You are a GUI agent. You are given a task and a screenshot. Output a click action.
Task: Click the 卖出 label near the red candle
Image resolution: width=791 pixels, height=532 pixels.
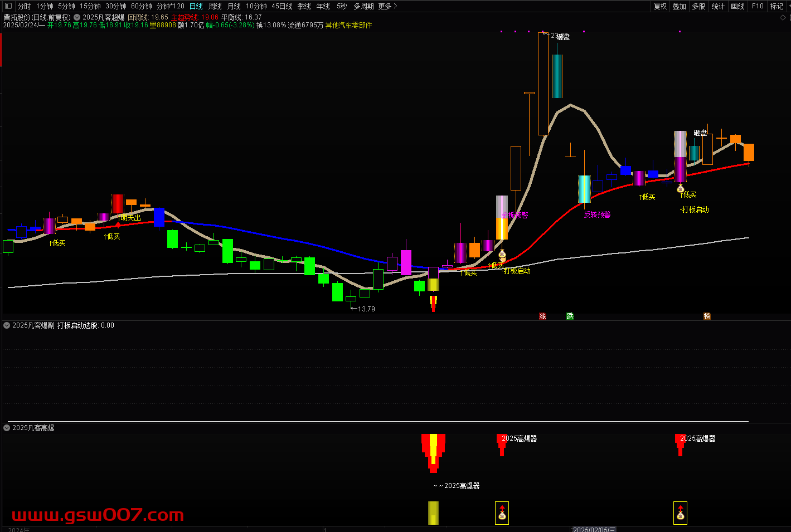pyautogui.click(x=130, y=218)
